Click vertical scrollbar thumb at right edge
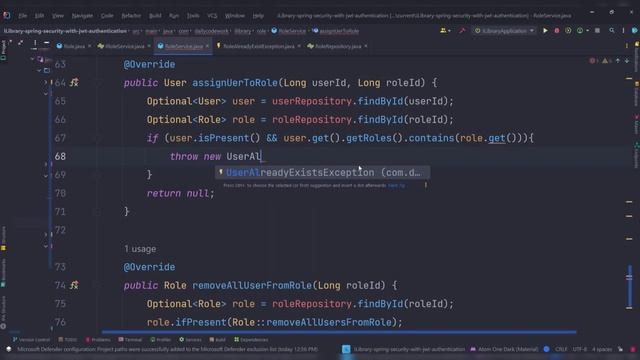 (629, 287)
